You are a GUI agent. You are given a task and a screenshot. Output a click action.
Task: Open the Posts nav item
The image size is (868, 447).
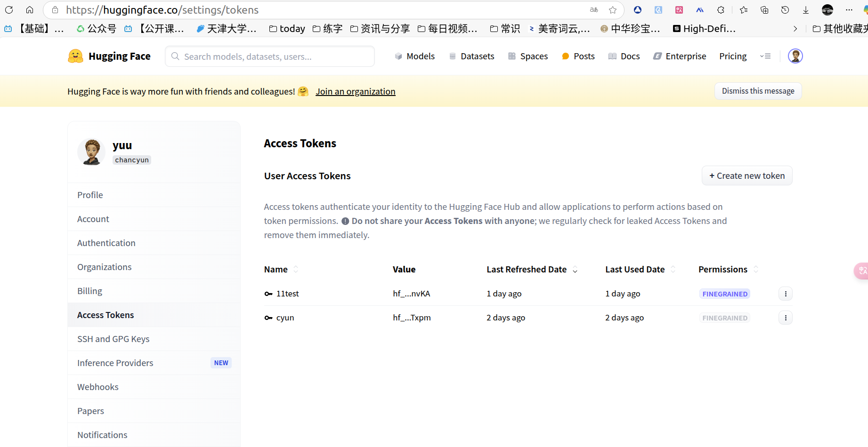click(x=578, y=56)
